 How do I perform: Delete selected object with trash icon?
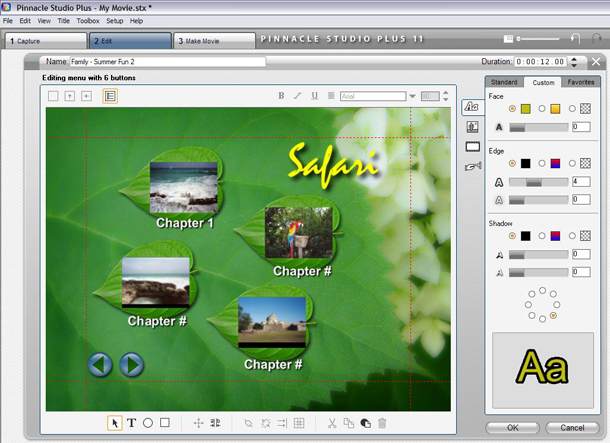[x=382, y=423]
